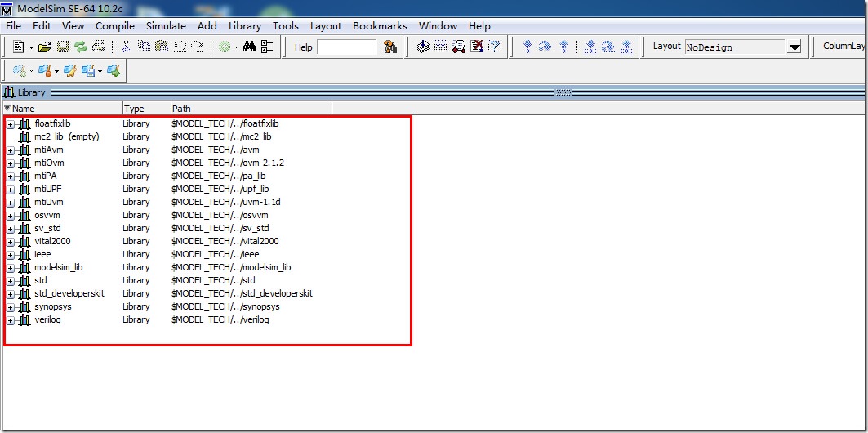Viewport: 868px width, 433px height.
Task: Click the green Reload arrows icon
Action: [80, 47]
